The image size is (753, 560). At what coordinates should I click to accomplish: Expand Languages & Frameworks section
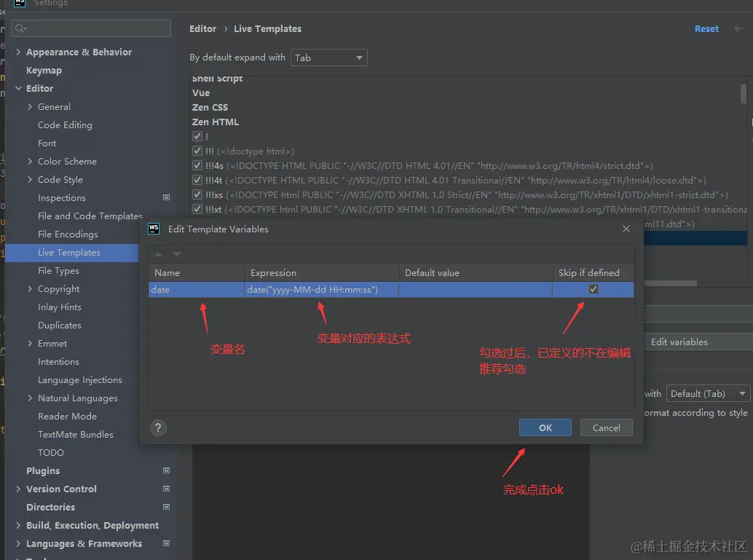coord(18,544)
